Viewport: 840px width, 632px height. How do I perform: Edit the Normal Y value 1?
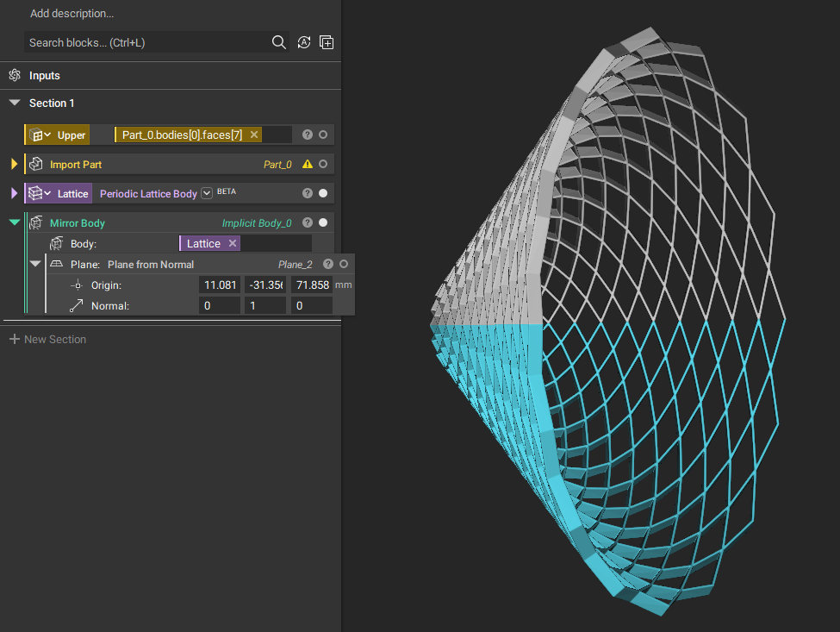265,305
